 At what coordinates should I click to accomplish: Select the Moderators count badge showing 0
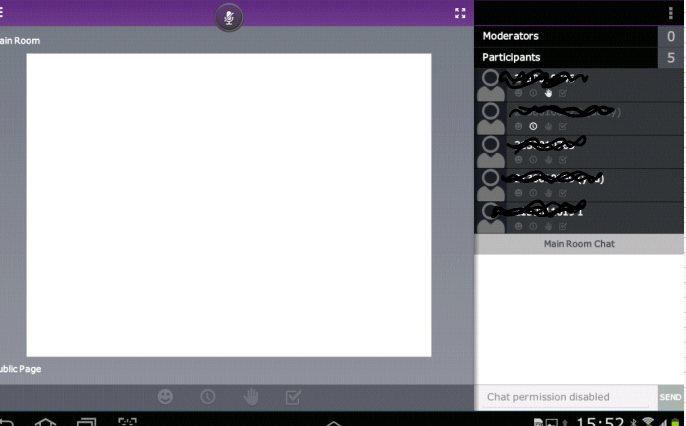click(671, 36)
